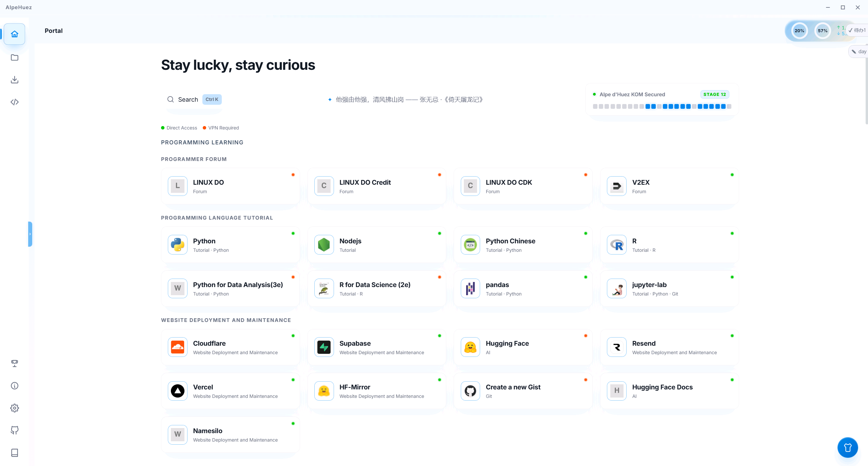The image size is (868, 466).
Task: Open the code brackets sidebar icon
Action: pos(15,102)
